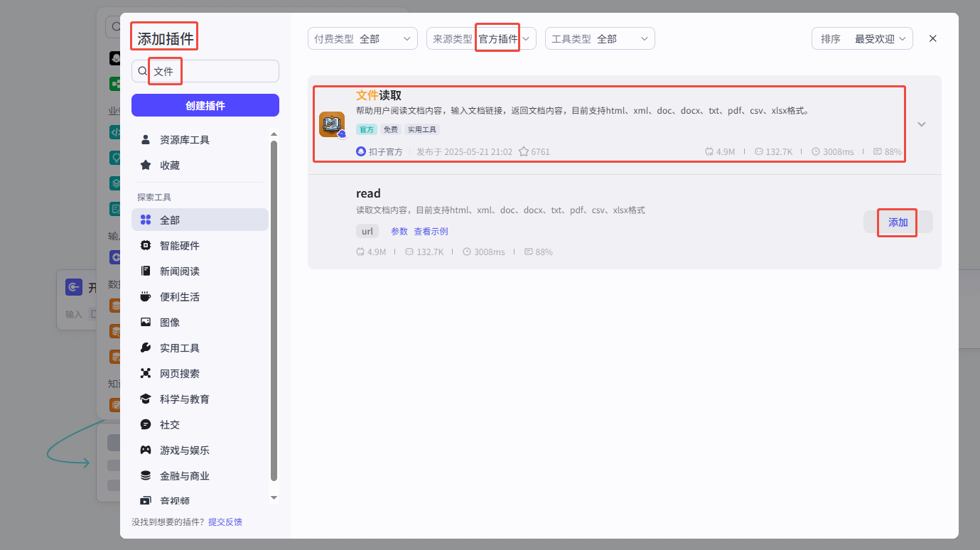Open the 工具类型 dropdown
Image resolution: width=980 pixels, height=550 pixels.
point(600,39)
